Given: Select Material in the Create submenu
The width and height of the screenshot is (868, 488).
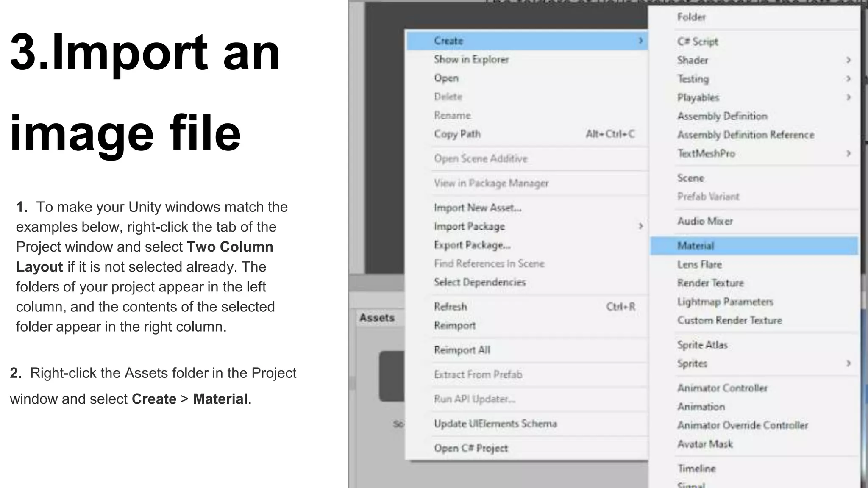Looking at the screenshot, I should coord(754,246).
